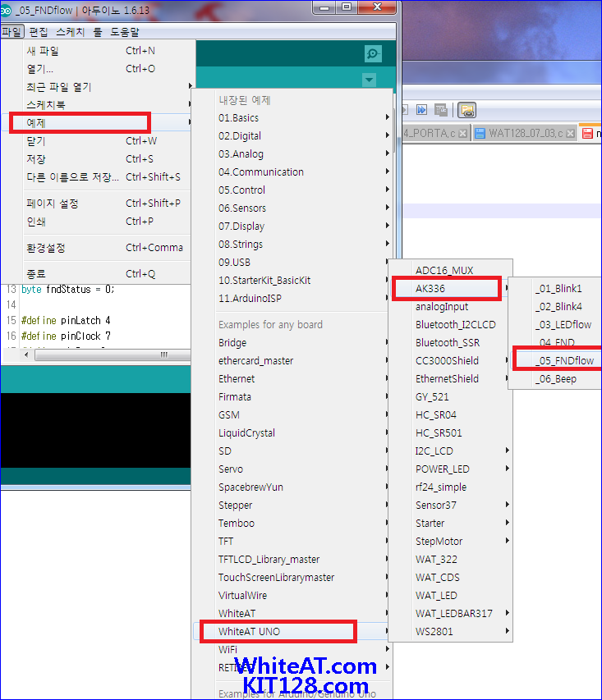This screenshot has height=700, width=602.
Task: Open the _06_Beep example sketch
Action: [x=555, y=379]
